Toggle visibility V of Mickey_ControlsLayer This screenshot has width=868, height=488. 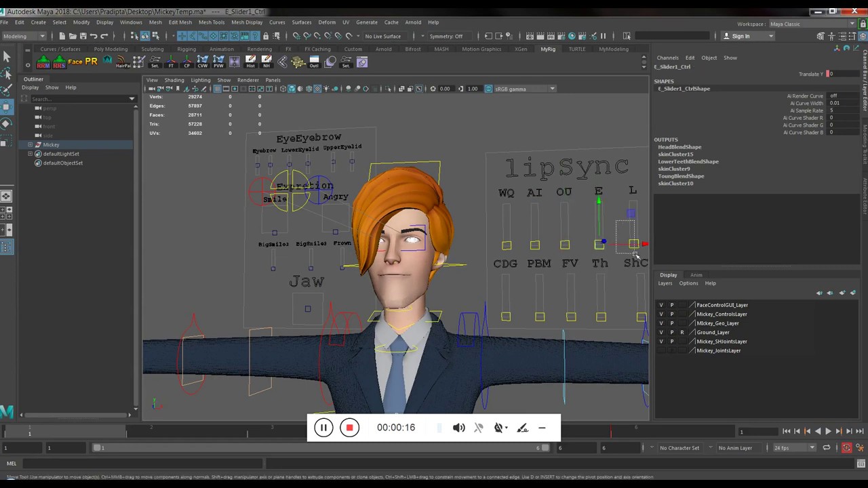click(x=661, y=314)
